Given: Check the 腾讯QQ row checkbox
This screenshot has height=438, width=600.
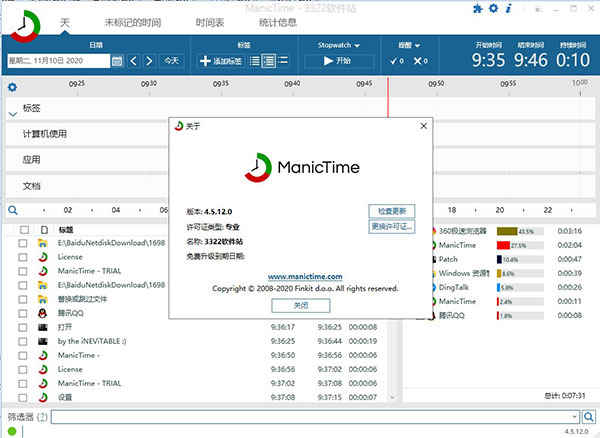Looking at the screenshot, I should [x=23, y=313].
